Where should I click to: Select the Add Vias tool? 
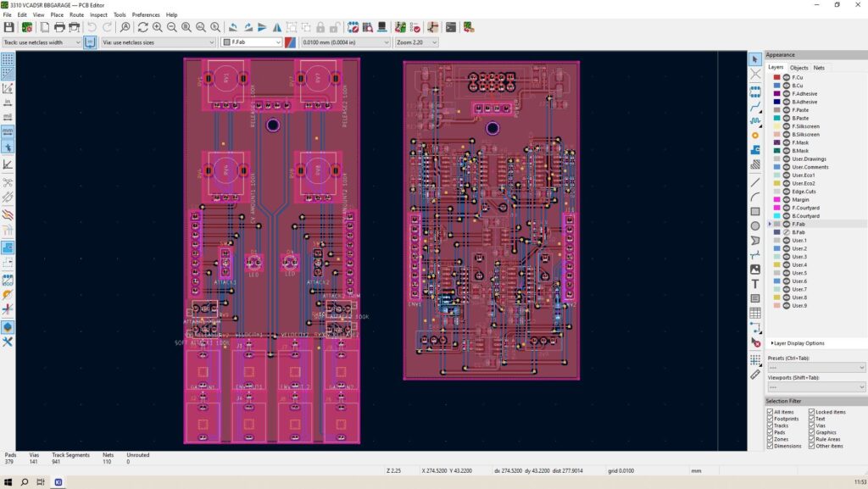755,135
